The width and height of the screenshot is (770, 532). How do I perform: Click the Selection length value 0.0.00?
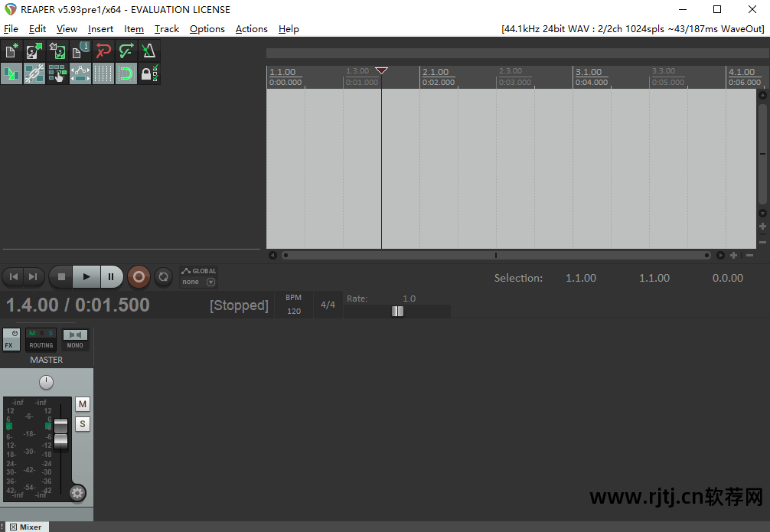[728, 278]
